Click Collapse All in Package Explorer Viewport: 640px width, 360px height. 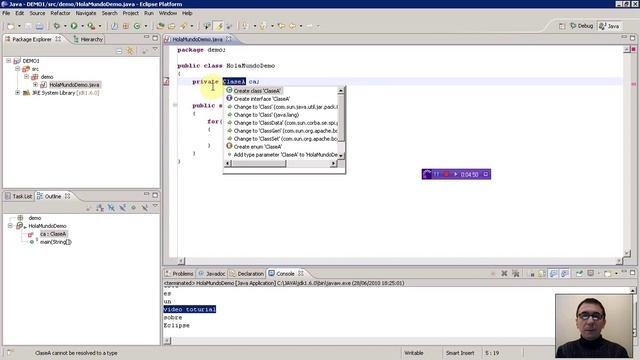(x=119, y=51)
